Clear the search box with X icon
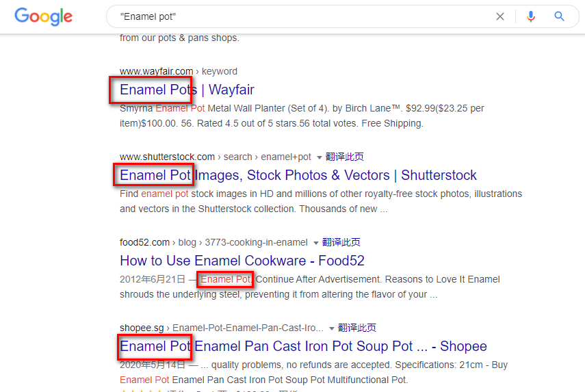Screen dimensions: 585x392 click(x=500, y=16)
